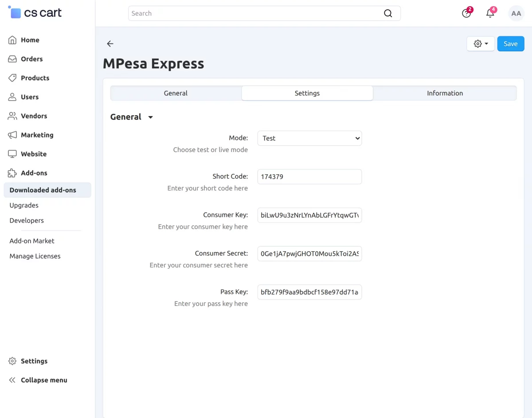Open the AA user avatar menu
The image size is (532, 418).
tap(516, 13)
